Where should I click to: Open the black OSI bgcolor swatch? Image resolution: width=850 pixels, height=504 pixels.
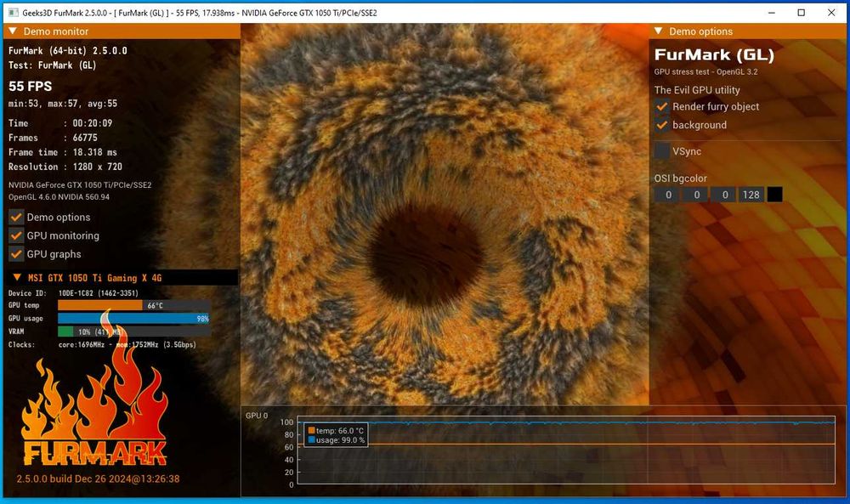coord(774,195)
